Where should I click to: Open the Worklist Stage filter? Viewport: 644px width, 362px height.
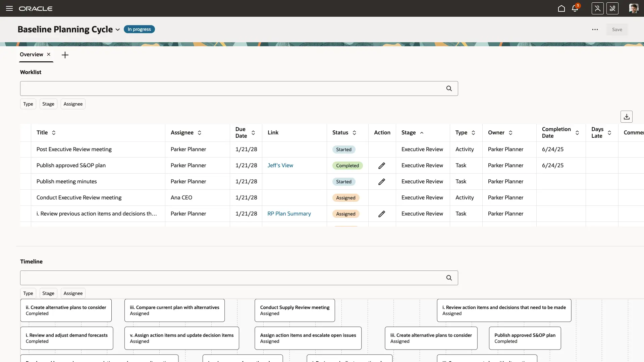point(48,104)
